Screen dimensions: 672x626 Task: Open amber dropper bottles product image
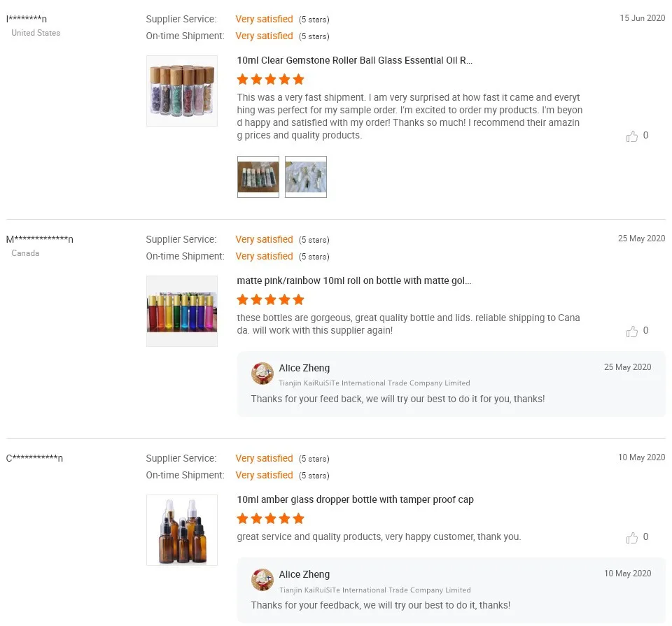point(182,530)
